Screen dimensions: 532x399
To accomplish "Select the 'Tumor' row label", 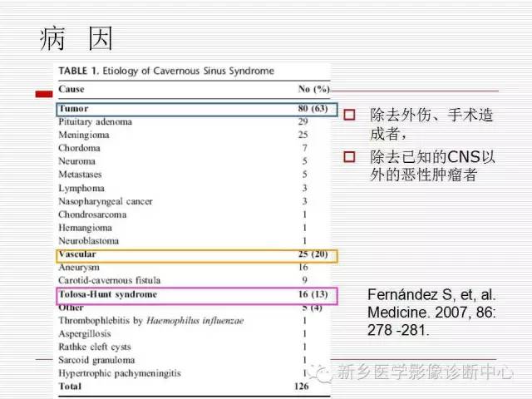I will pyautogui.click(x=74, y=109).
